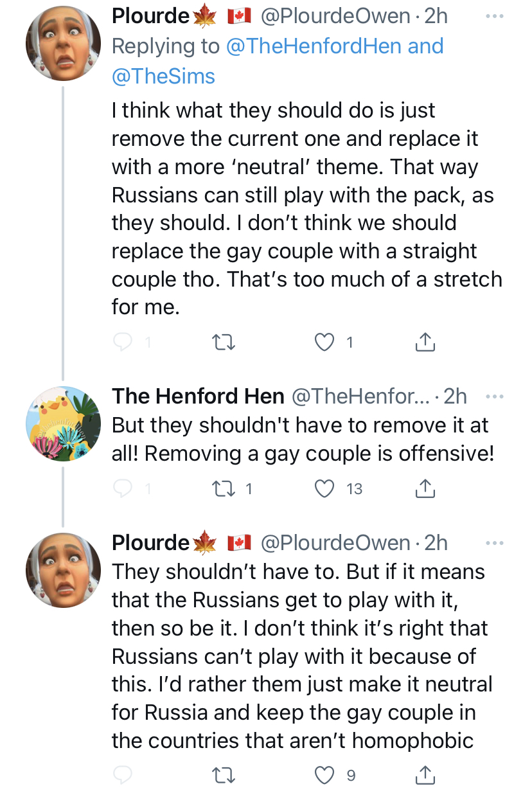This screenshot has height=793, width=532.
Task: Like Plourde's first tweet with 1 like
Action: (325, 343)
